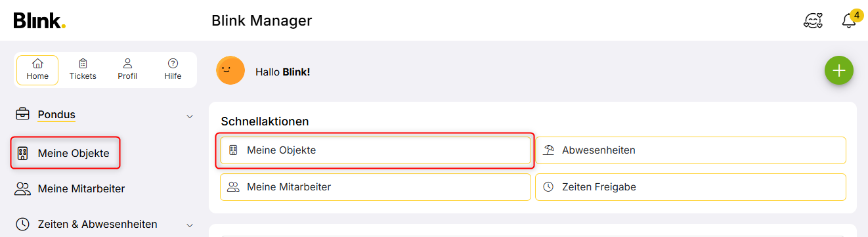Click the orange smiley avatar
The height and width of the screenshot is (237, 868).
pyautogui.click(x=230, y=71)
